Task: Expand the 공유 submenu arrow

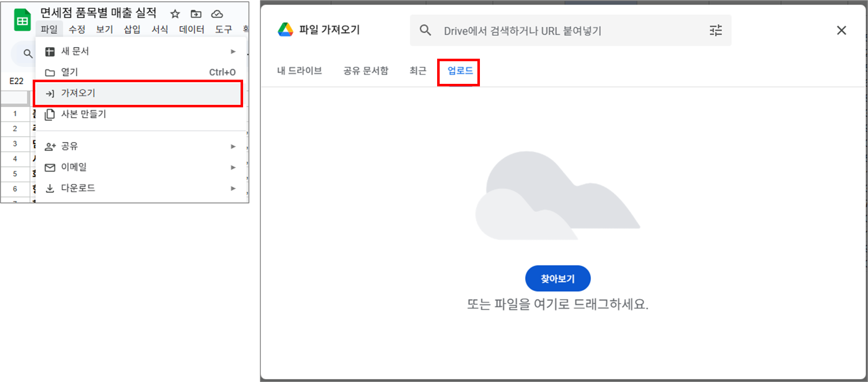Action: (x=233, y=146)
